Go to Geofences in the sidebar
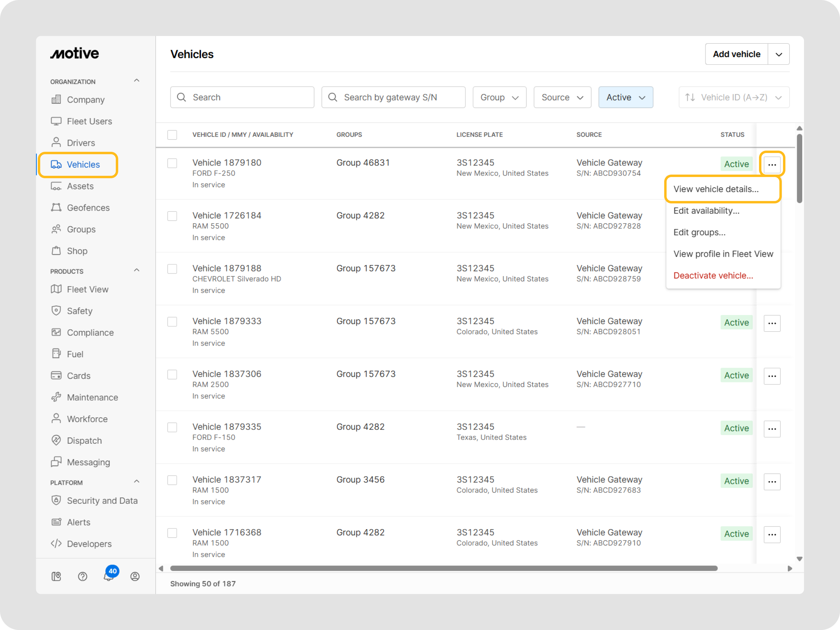Image resolution: width=840 pixels, height=630 pixels. [88, 208]
